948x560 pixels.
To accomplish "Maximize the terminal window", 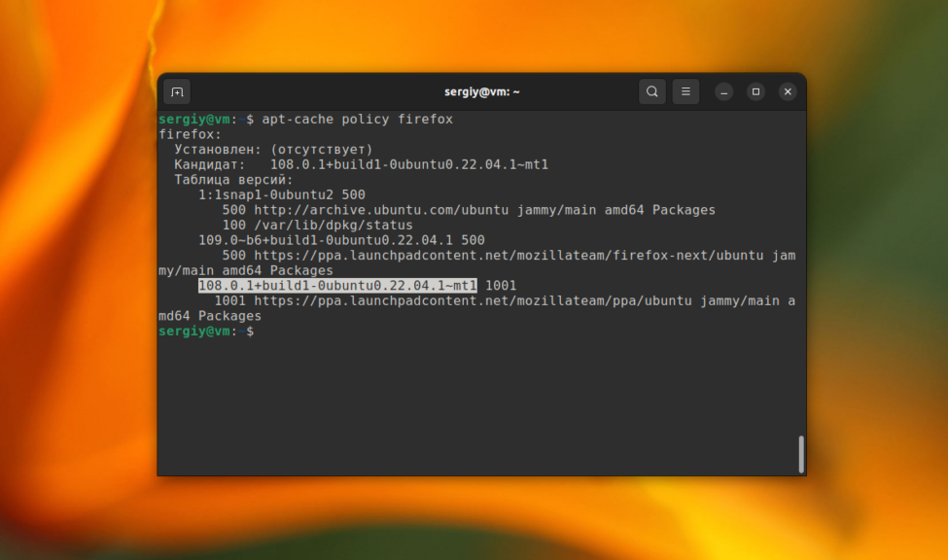I will 755,92.
